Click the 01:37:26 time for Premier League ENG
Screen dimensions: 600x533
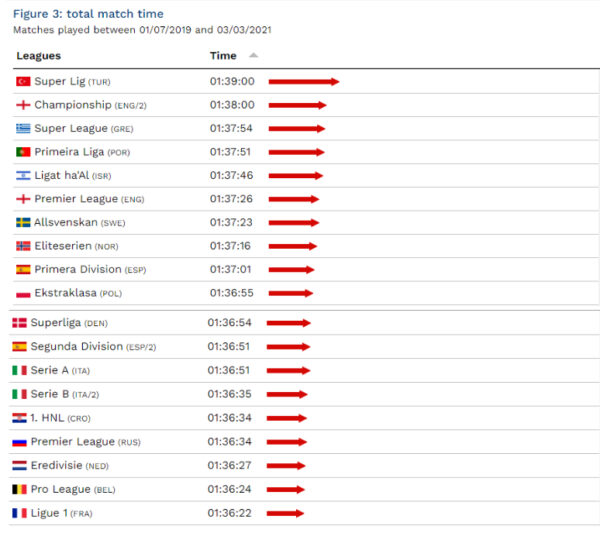231,199
